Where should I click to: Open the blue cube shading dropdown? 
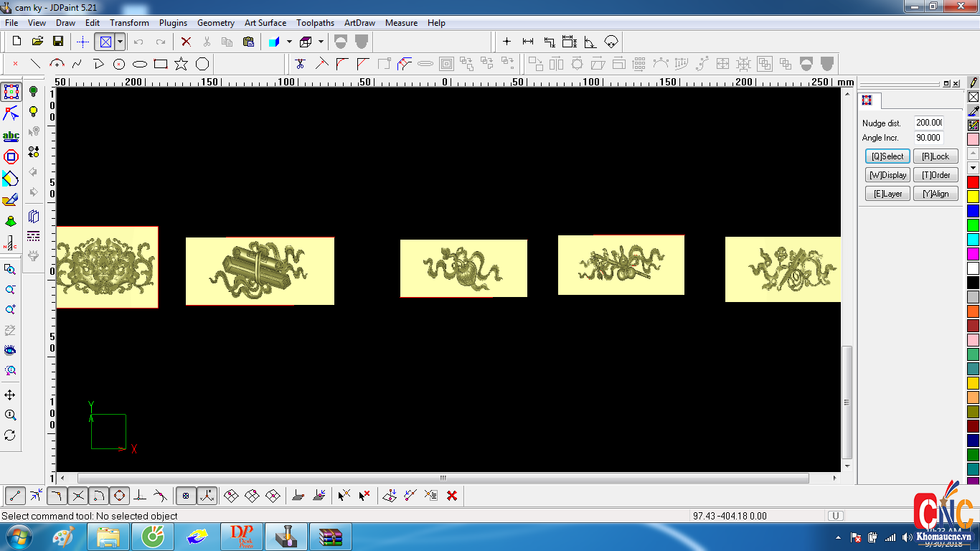[289, 42]
